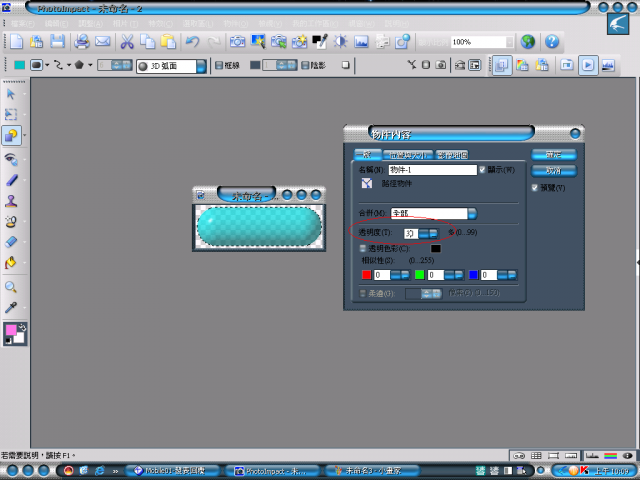Screen dimensions: 640x480
Task: Open the 3D 弧面 mode dropdown
Action: tap(201, 66)
